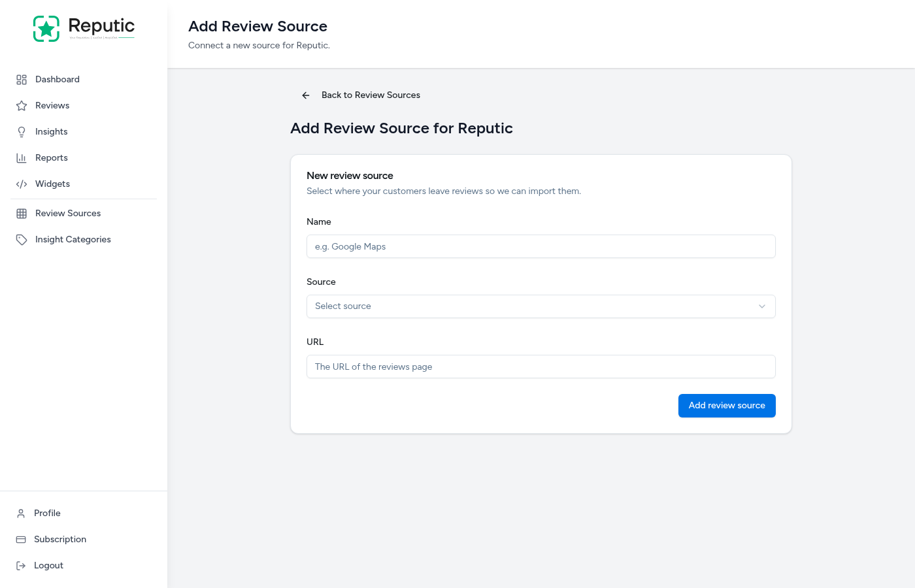Viewport: 915px width, 588px height.
Task: Open the Widgets section from the sidebar
Action: (x=52, y=184)
